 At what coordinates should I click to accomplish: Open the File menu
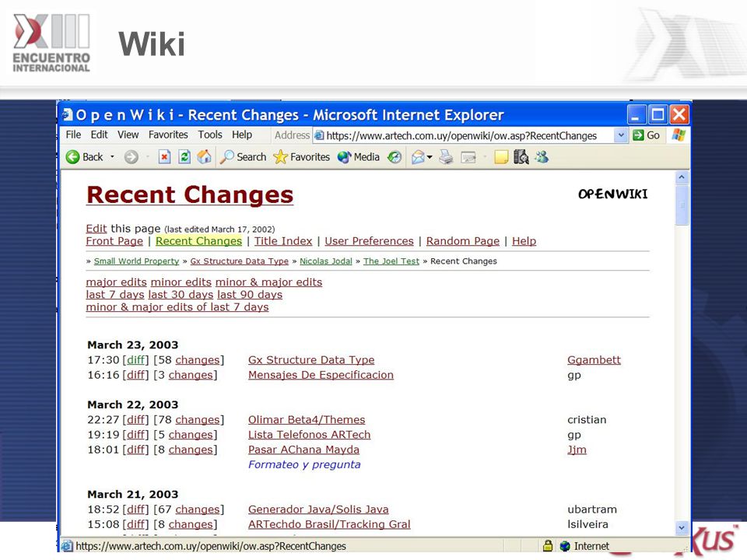[x=73, y=135]
